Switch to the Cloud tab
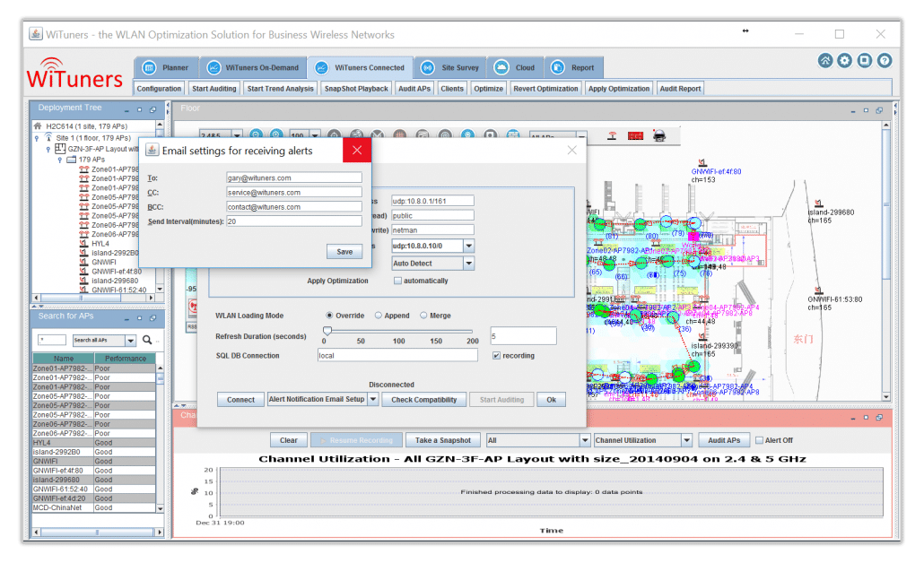The height and width of the screenshot is (563, 924). (x=515, y=68)
